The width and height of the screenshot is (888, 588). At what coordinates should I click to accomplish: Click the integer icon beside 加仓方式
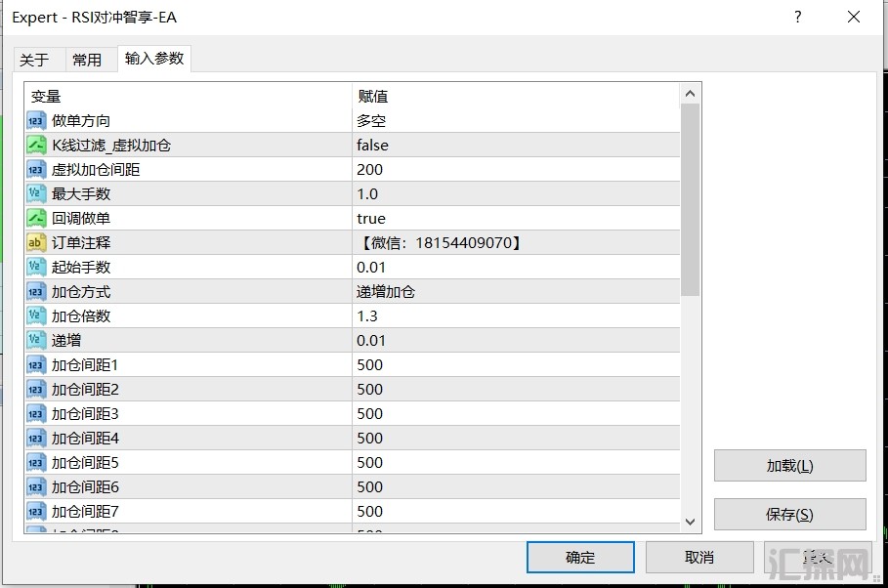36,292
